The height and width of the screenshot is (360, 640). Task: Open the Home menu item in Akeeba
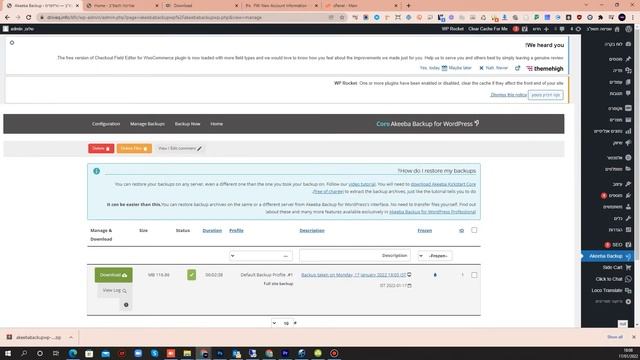(216, 124)
